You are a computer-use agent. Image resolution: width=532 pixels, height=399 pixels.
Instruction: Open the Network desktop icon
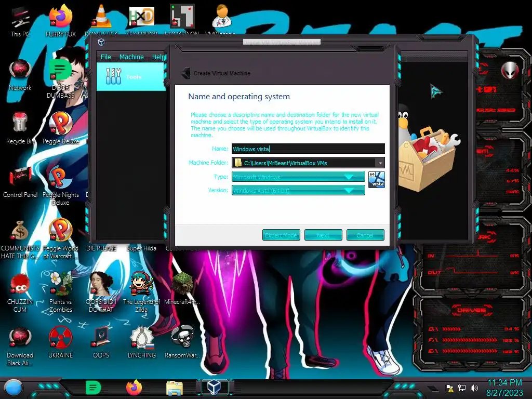click(x=20, y=75)
